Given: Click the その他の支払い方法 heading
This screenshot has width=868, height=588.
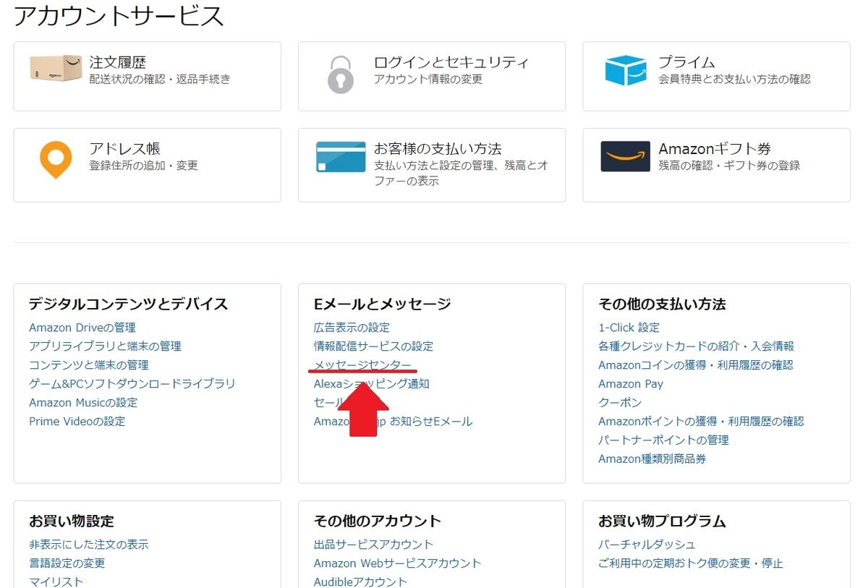Looking at the screenshot, I should tap(662, 304).
